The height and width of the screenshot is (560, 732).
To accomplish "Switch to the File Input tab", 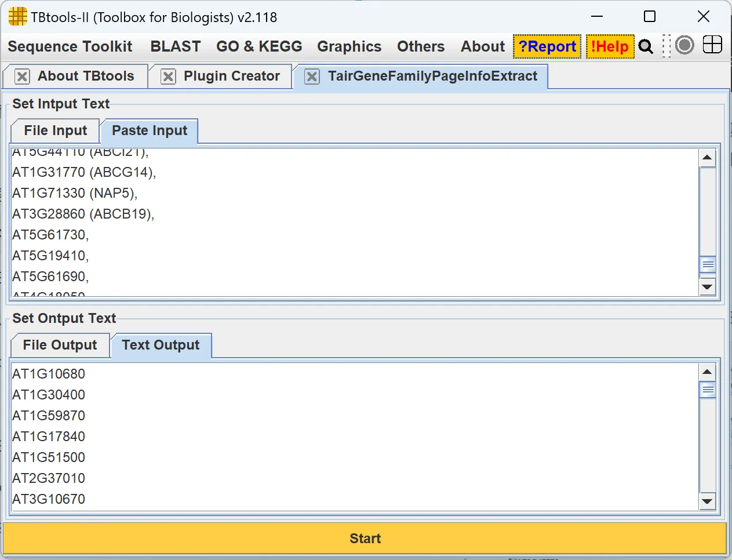I will (56, 131).
